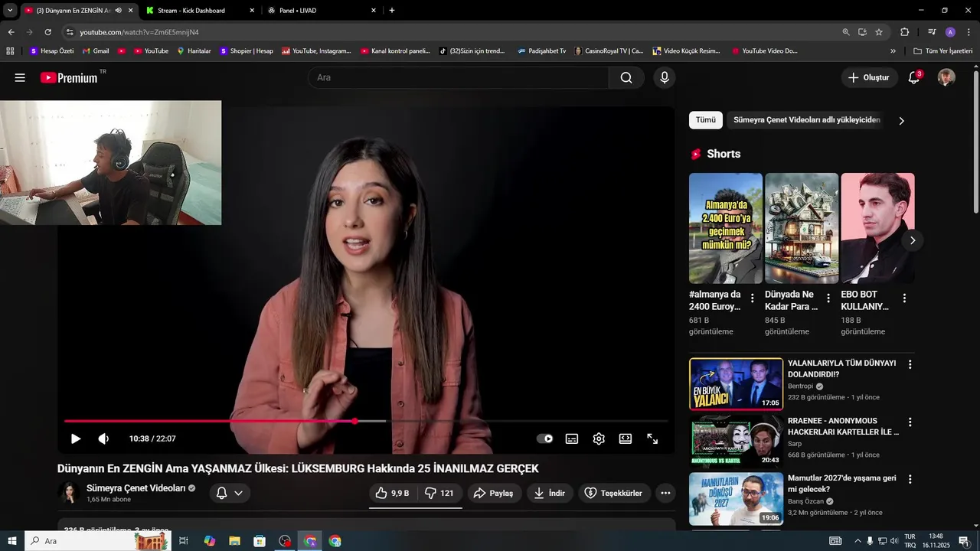Viewport: 980px width, 551px height.
Task: Toggle subtitles captions button
Action: tap(572, 439)
